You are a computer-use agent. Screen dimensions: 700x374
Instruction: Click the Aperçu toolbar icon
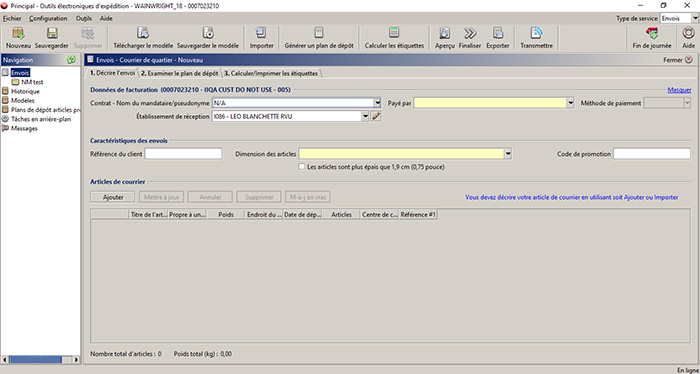point(445,33)
